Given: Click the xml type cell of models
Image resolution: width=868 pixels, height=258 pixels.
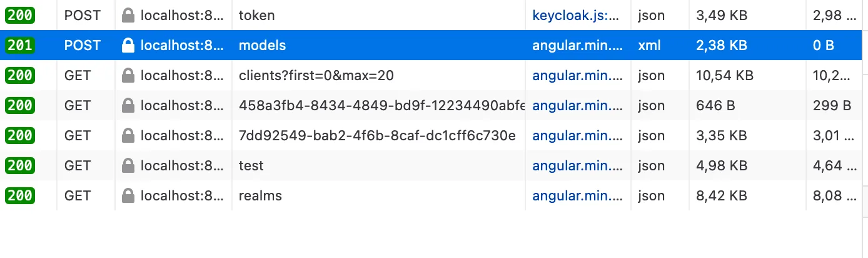Looking at the screenshot, I should [x=649, y=45].
